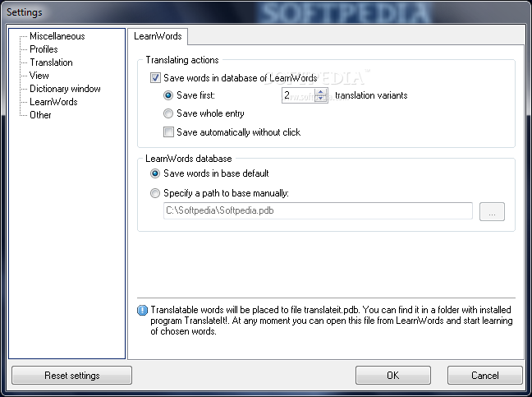The image size is (532, 397).
Task: Switch to the LearnWords tab
Action: point(158,36)
